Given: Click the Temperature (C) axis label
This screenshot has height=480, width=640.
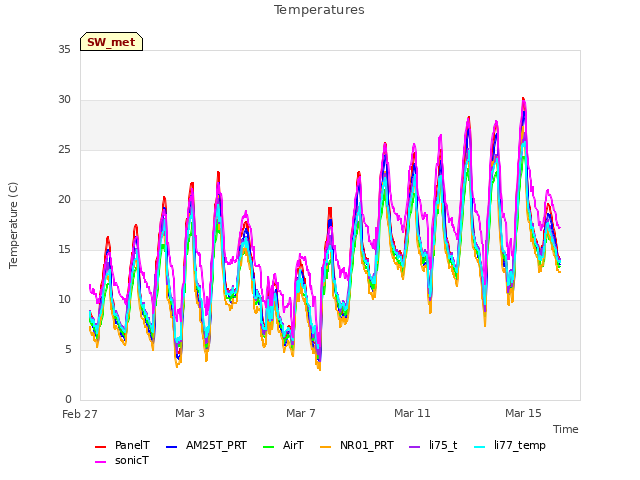Looking at the screenshot, I should (13, 225).
